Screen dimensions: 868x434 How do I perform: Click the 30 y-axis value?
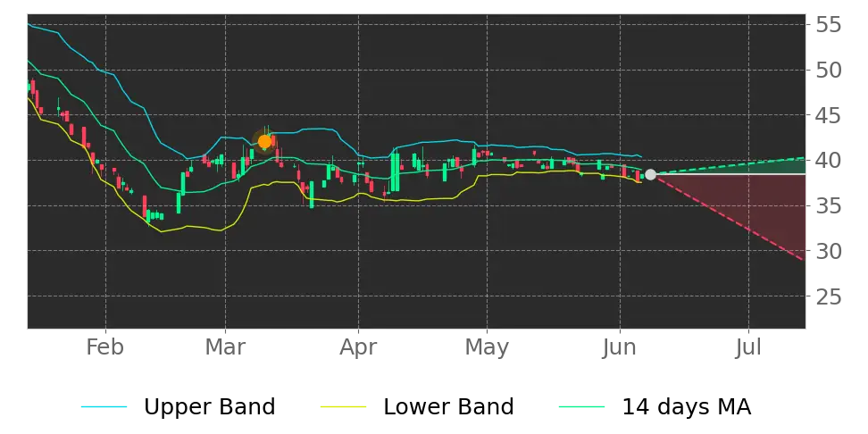click(829, 251)
